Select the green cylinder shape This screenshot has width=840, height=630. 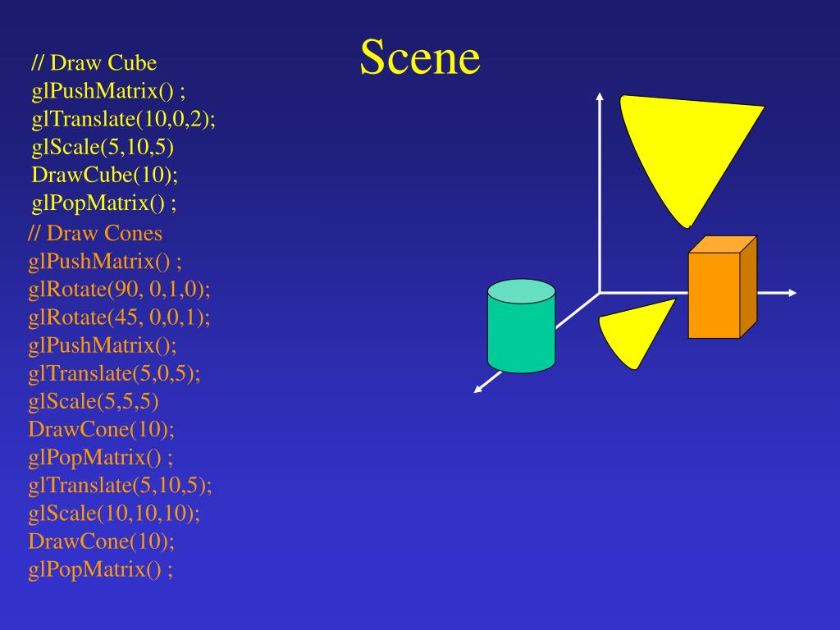pyautogui.click(x=521, y=326)
